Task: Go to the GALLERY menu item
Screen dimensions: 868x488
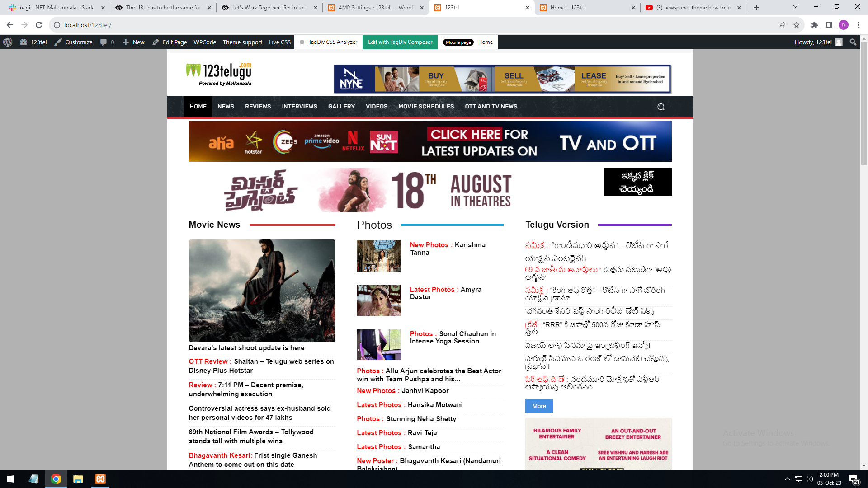Action: click(342, 107)
